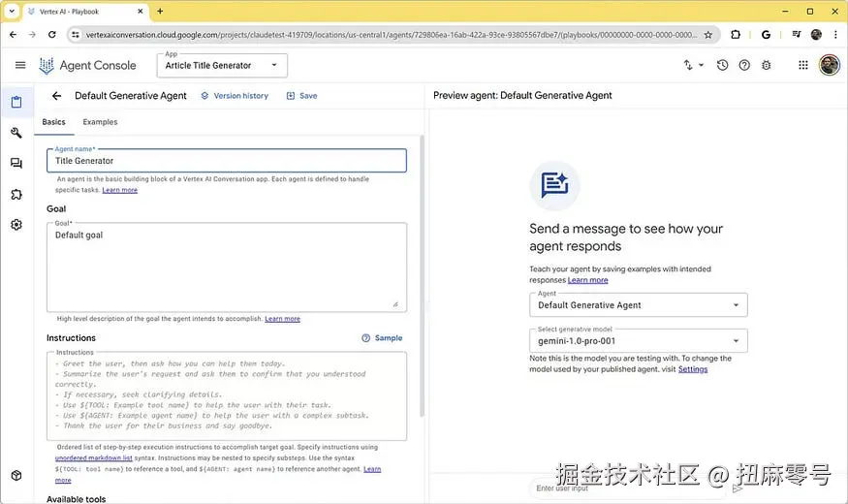Click the import/export arrows icon in header
This screenshot has width=848, height=504.
[x=688, y=65]
